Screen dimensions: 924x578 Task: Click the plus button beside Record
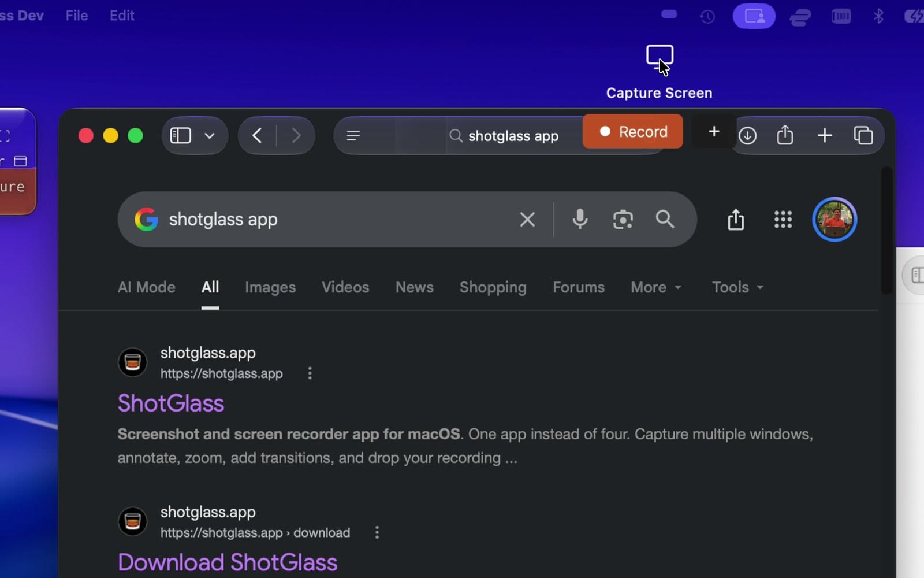714,132
